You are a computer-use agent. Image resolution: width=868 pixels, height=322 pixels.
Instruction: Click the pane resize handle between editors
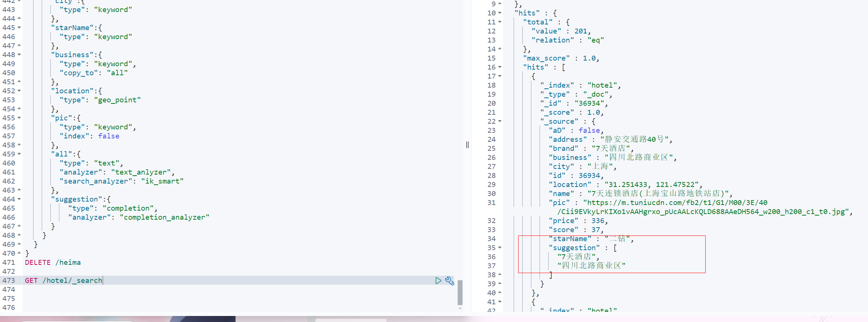(467, 145)
